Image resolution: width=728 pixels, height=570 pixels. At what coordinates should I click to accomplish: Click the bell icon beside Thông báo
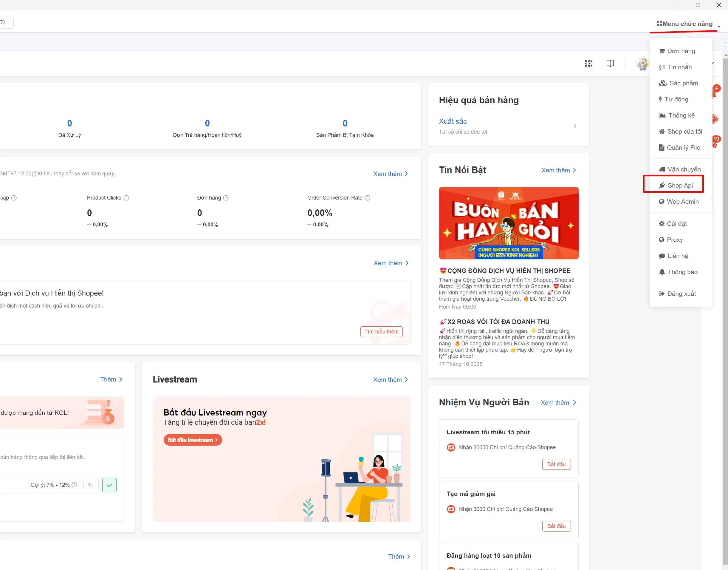click(x=662, y=272)
